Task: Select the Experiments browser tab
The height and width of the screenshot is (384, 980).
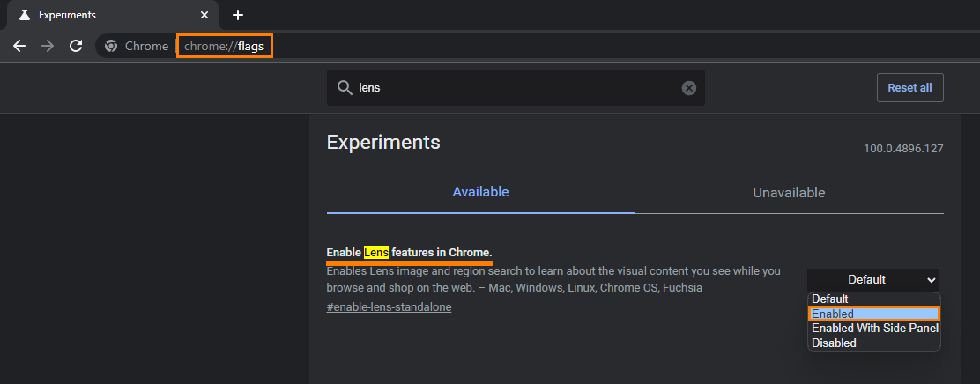Action: click(x=113, y=15)
